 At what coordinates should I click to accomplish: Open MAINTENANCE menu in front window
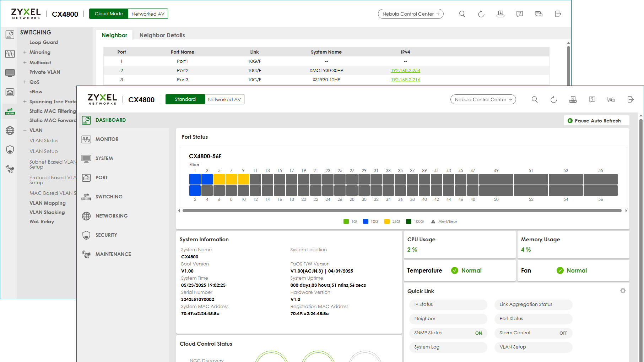(113, 254)
